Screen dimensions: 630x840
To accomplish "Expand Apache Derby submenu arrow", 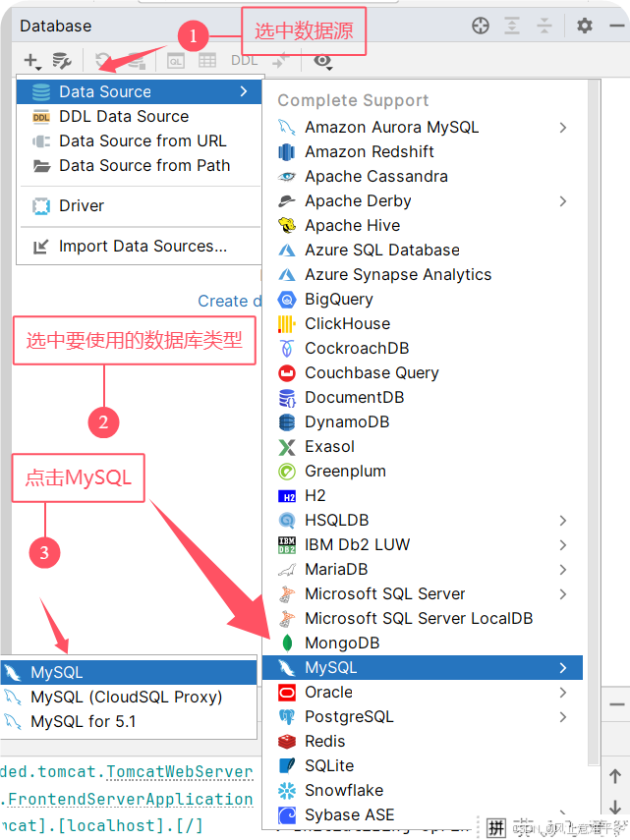I will pyautogui.click(x=562, y=201).
